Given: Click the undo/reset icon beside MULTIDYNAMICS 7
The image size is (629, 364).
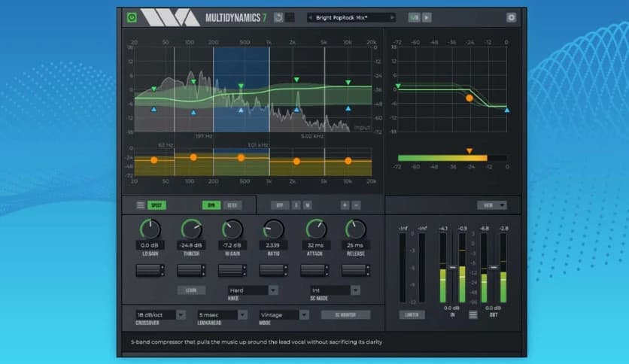Looking at the screenshot, I should click(278, 17).
